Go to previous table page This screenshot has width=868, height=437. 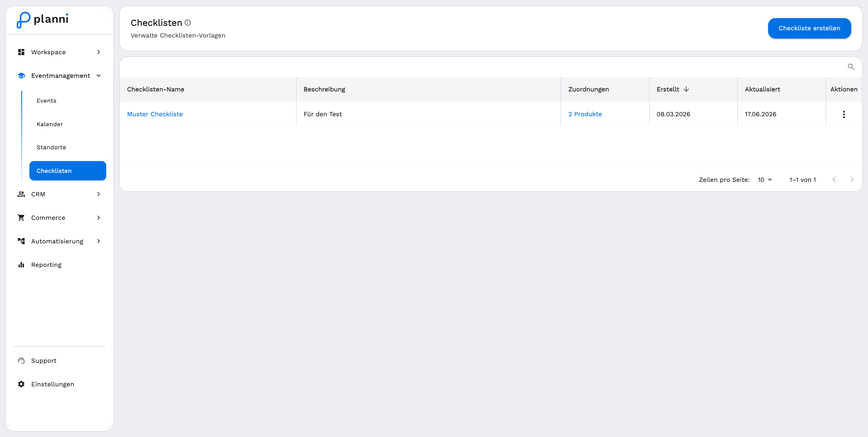pyautogui.click(x=834, y=179)
